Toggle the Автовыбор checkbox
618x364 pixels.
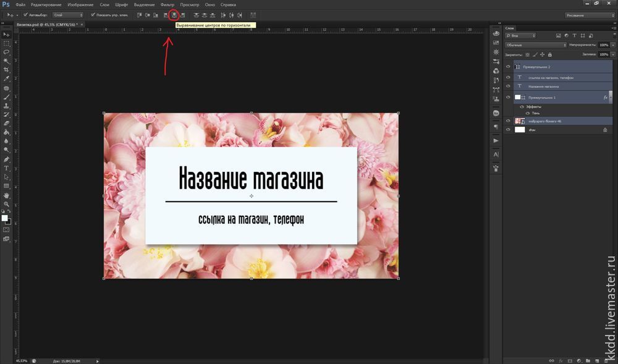click(x=25, y=15)
